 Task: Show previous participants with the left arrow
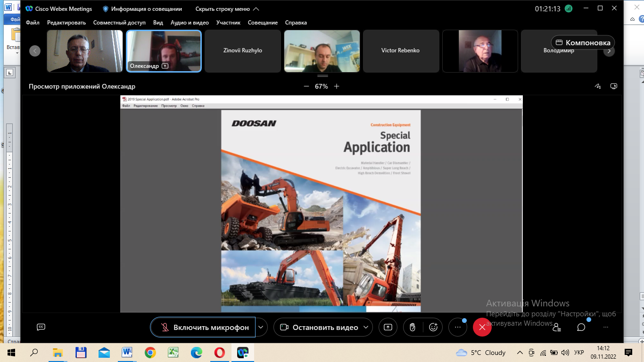tap(35, 51)
